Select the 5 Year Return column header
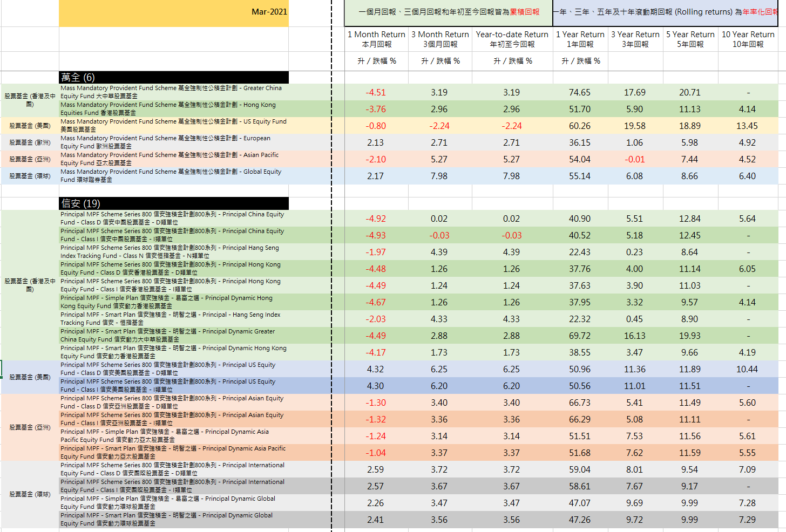This screenshot has width=786, height=532. [x=690, y=39]
